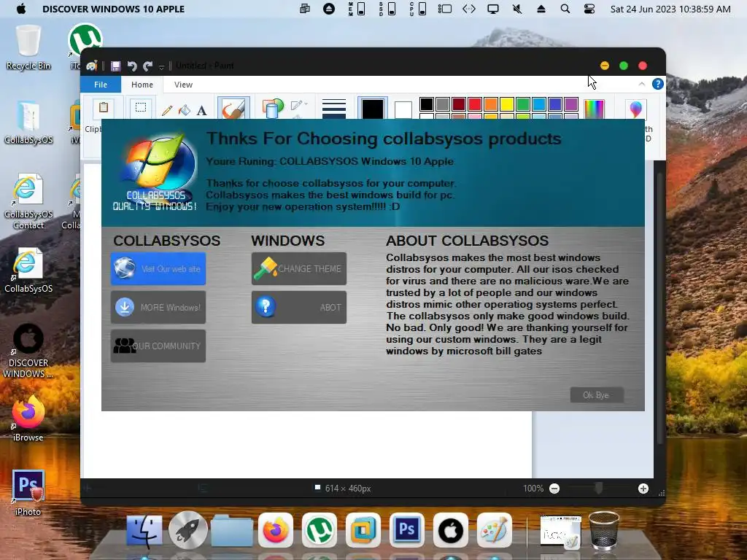This screenshot has width=747, height=560.
Task: Click the display monitor menu bar icon
Action: click(x=493, y=9)
